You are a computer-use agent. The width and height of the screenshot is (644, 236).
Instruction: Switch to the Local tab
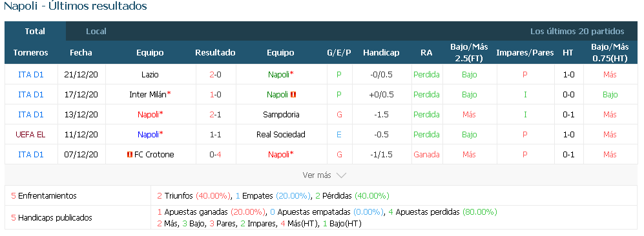[96, 31]
